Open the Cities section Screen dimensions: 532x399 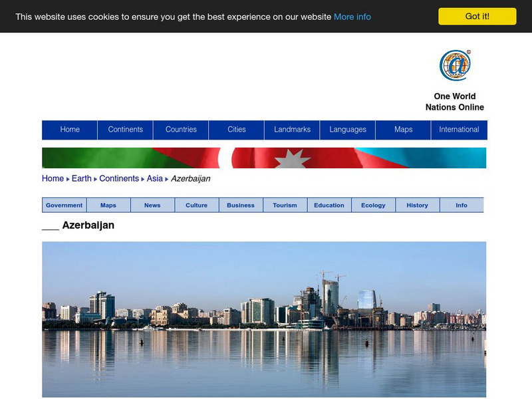(237, 130)
